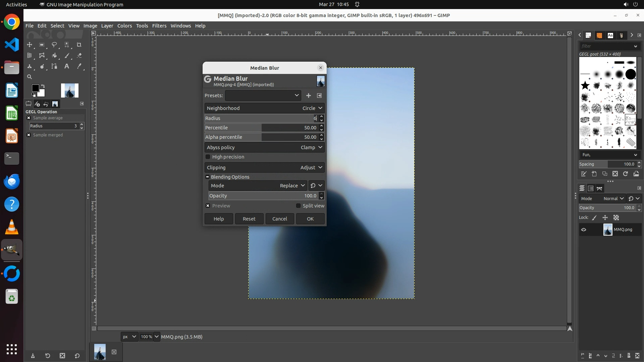Hide the MMQ.png layer visibility
Screen dimensions: 644x362
click(584, 230)
